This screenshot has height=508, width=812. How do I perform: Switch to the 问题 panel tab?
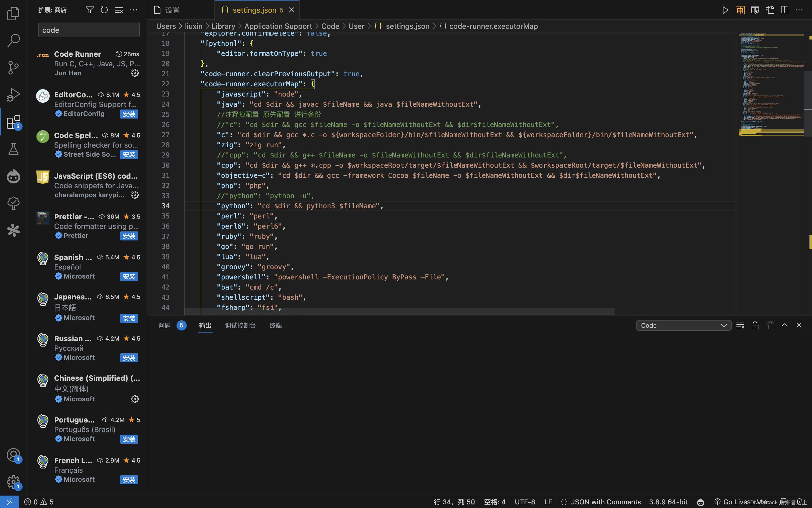pyautogui.click(x=172, y=325)
